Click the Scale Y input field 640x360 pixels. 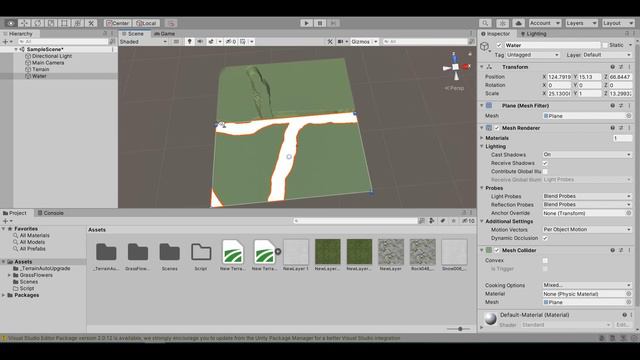(x=591, y=93)
